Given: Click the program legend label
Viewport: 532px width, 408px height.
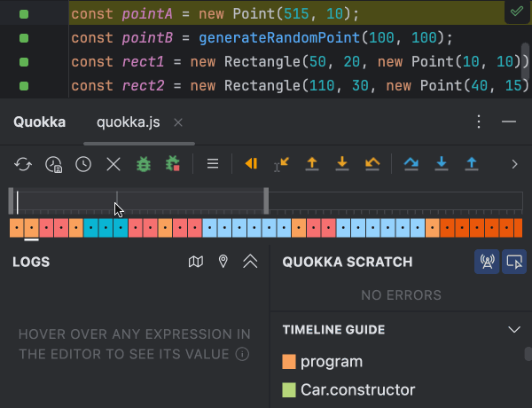Looking at the screenshot, I should (332, 362).
